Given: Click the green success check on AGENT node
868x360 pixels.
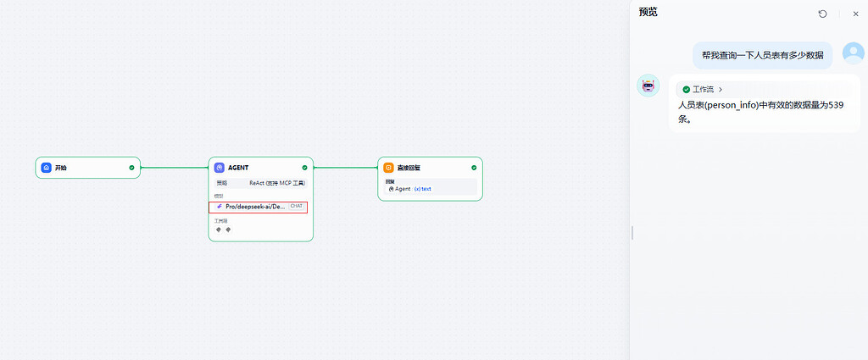Looking at the screenshot, I should [x=304, y=168].
